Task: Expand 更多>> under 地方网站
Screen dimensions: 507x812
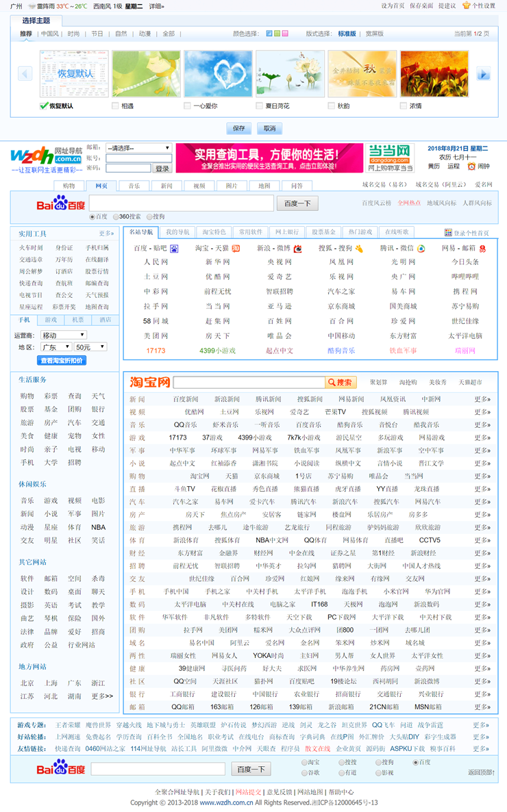Action: 102,696
